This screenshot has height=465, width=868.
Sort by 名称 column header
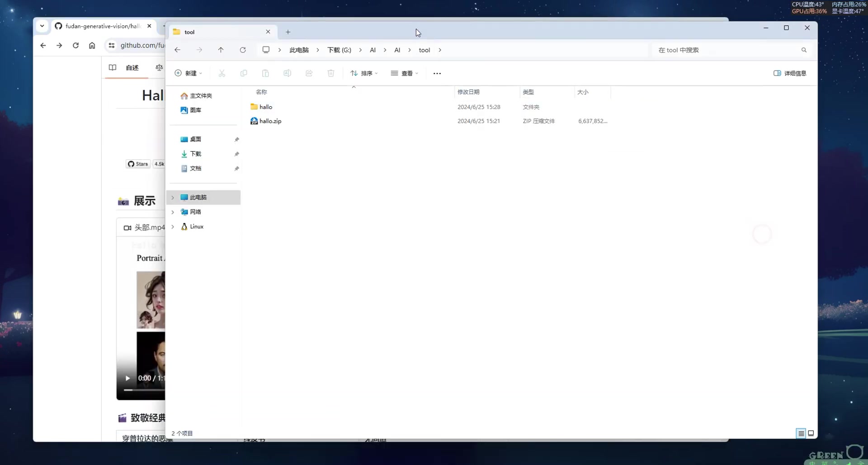click(261, 92)
